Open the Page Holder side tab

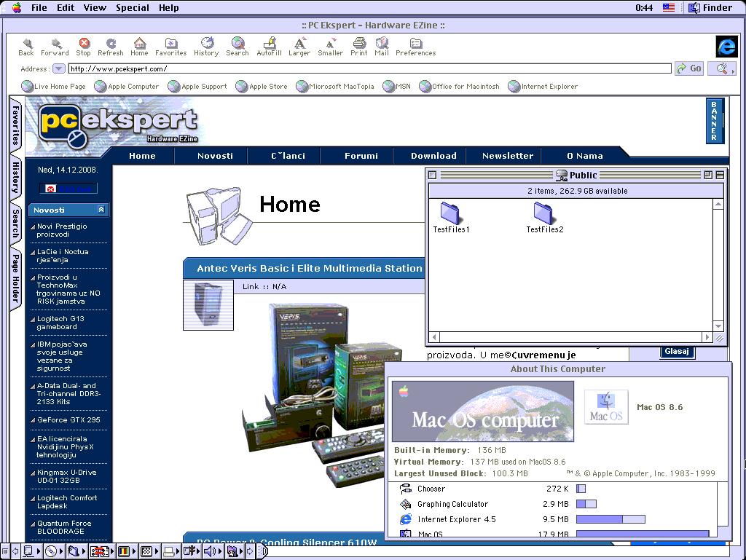point(16,278)
